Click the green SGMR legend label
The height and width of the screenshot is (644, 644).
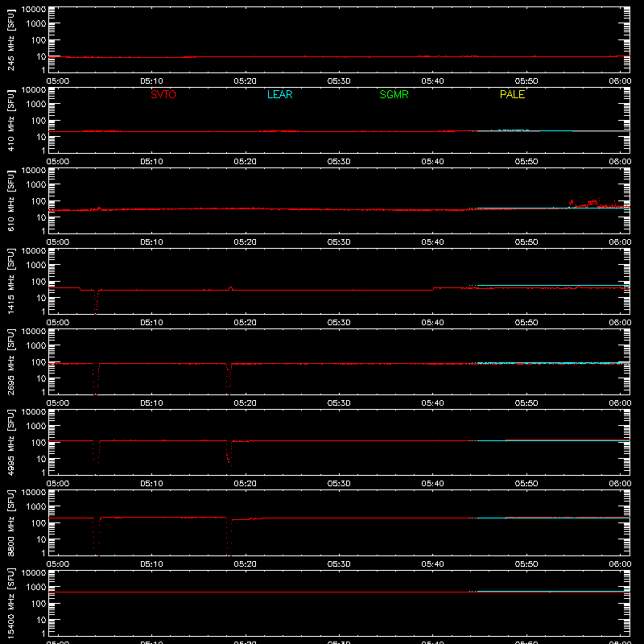tap(394, 94)
